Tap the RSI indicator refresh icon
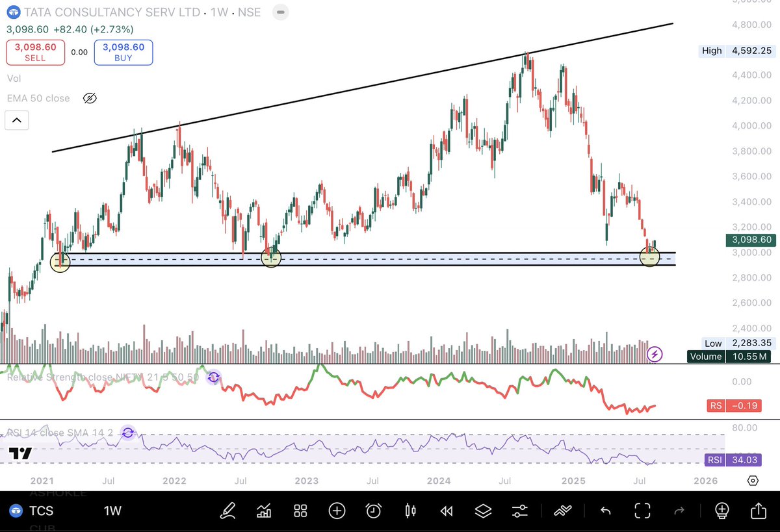This screenshot has width=780, height=532. [x=128, y=433]
